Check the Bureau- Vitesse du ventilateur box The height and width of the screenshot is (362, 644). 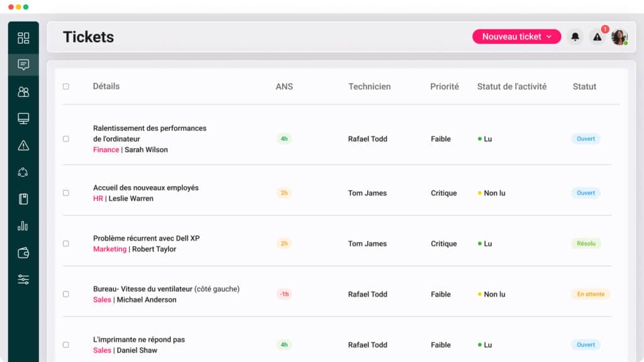tap(65, 294)
